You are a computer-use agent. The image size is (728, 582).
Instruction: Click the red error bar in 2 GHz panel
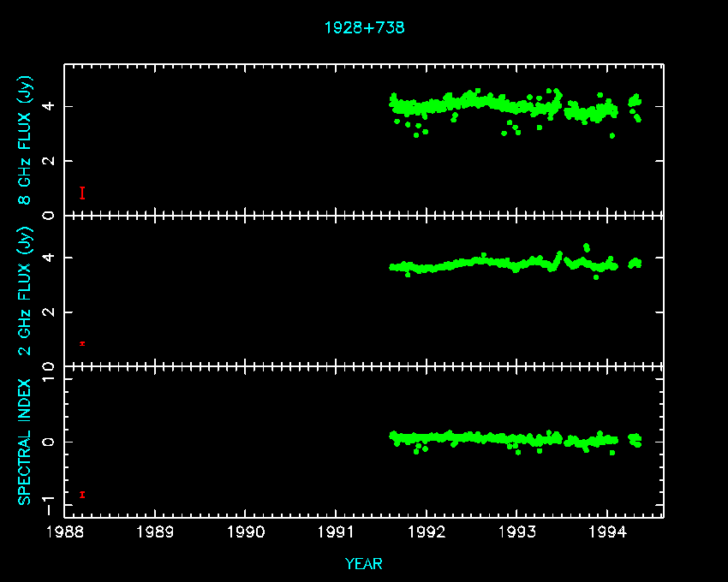[x=82, y=343]
